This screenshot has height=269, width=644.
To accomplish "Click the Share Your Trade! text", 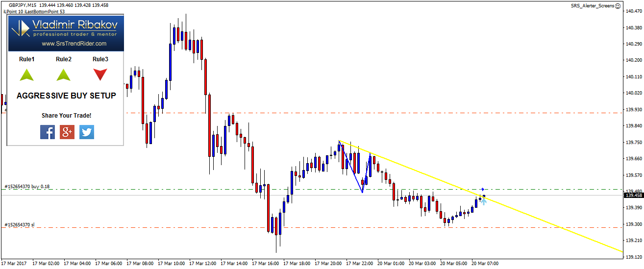I will [x=66, y=116].
